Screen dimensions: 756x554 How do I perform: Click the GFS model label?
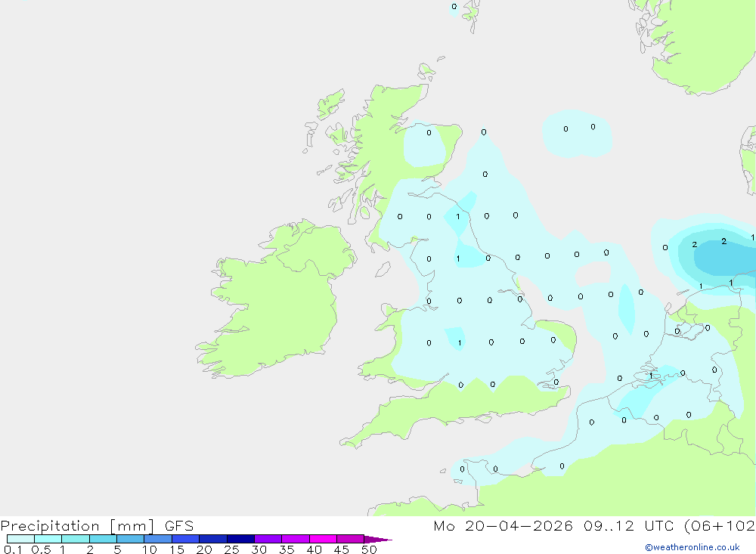point(179,526)
